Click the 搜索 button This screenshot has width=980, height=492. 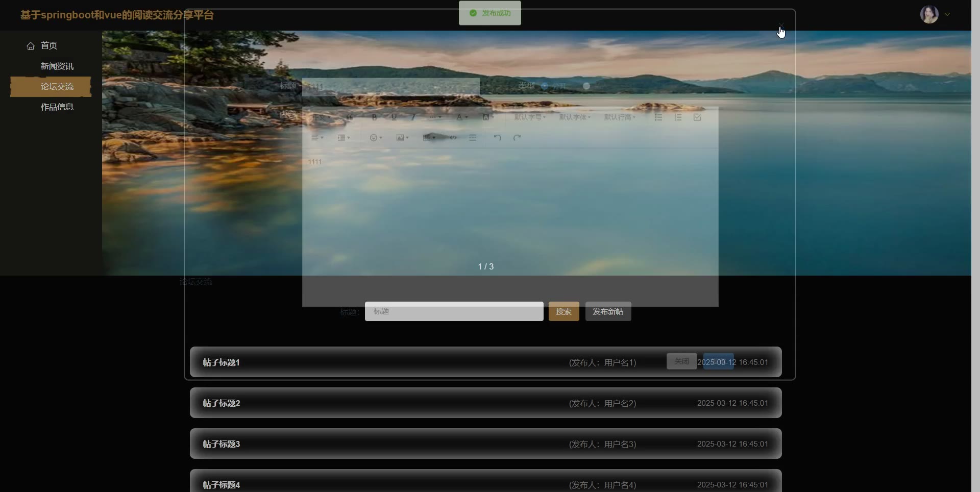tap(563, 311)
